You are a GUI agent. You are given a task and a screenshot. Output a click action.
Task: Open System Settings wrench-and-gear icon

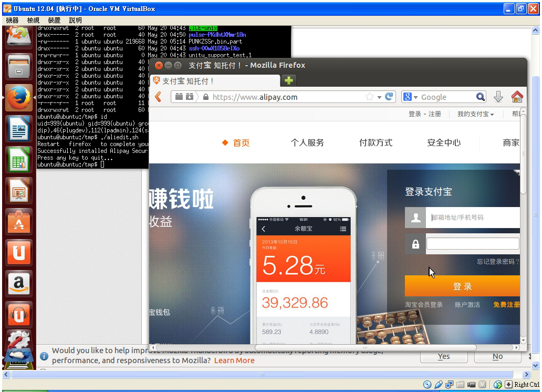click(x=19, y=340)
